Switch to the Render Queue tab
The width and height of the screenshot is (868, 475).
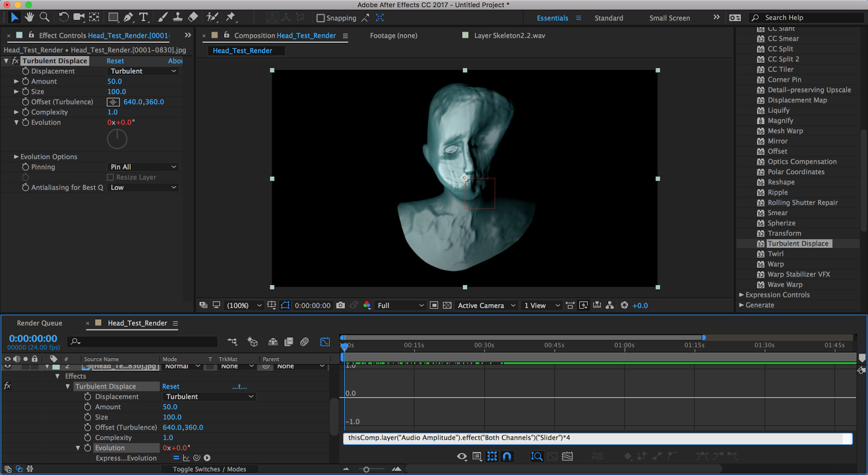click(40, 323)
